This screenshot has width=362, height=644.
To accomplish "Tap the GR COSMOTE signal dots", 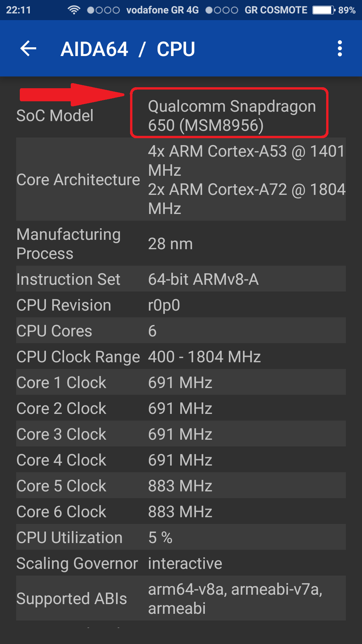I will tap(222, 10).
